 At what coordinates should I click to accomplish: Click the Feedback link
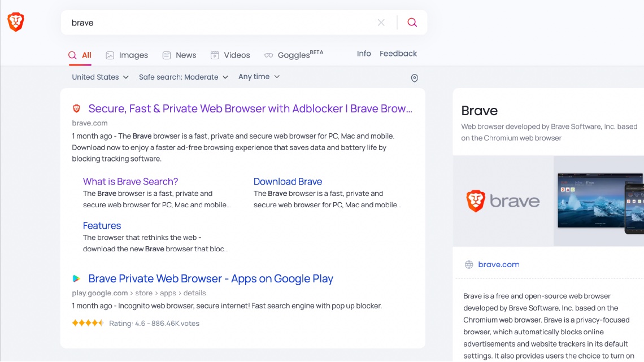pyautogui.click(x=398, y=53)
